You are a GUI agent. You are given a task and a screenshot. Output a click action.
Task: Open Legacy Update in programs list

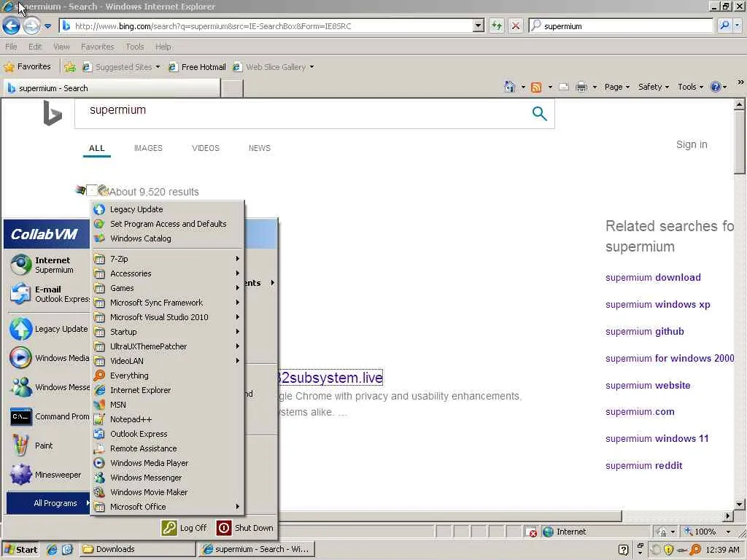pyautogui.click(x=167, y=209)
